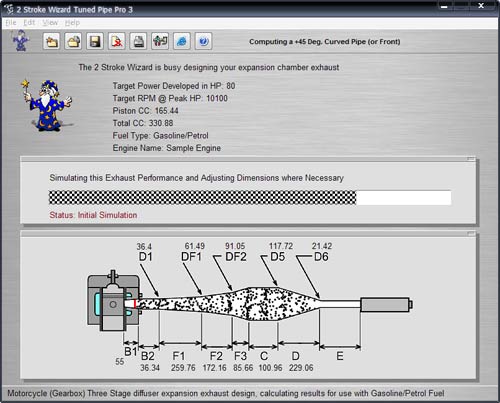
Task: Click the checkered simulation progress bar
Action: tap(250, 198)
